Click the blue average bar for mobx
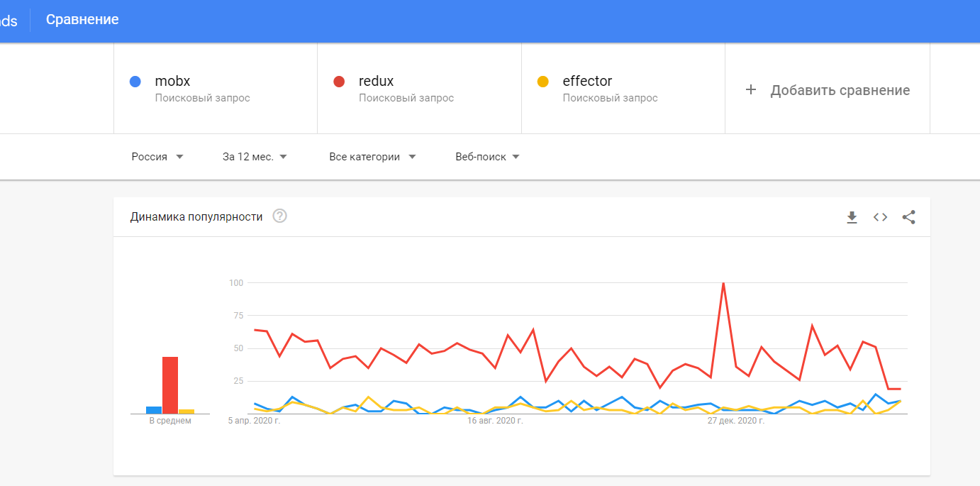This screenshot has height=486, width=980. pos(154,410)
